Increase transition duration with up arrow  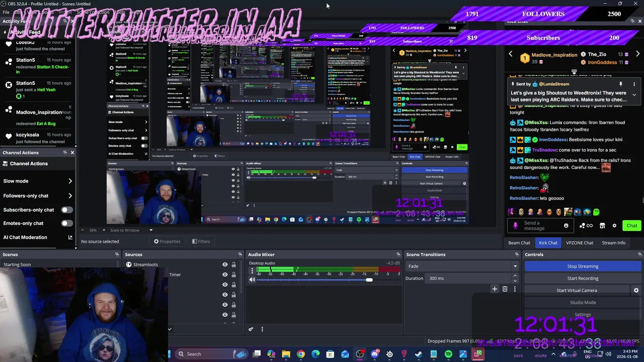coord(515,276)
